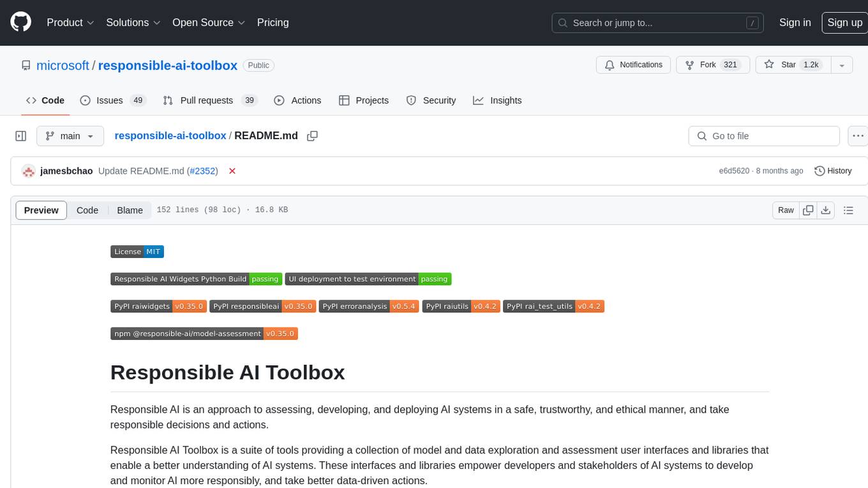Open PyPI rai_test_utils v0.4.2 badge

[553, 307]
